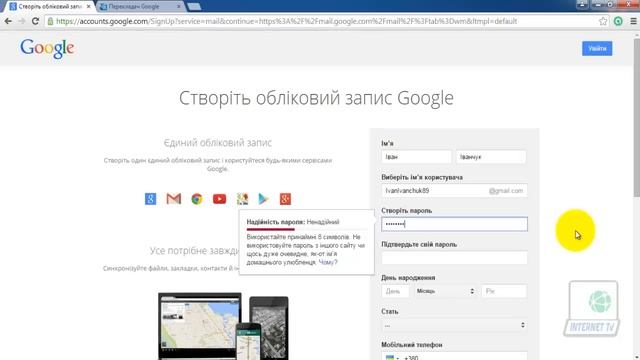Click the lock icon in address bar
Image resolution: width=640 pixels, height=360 pixels.
click(x=50, y=21)
